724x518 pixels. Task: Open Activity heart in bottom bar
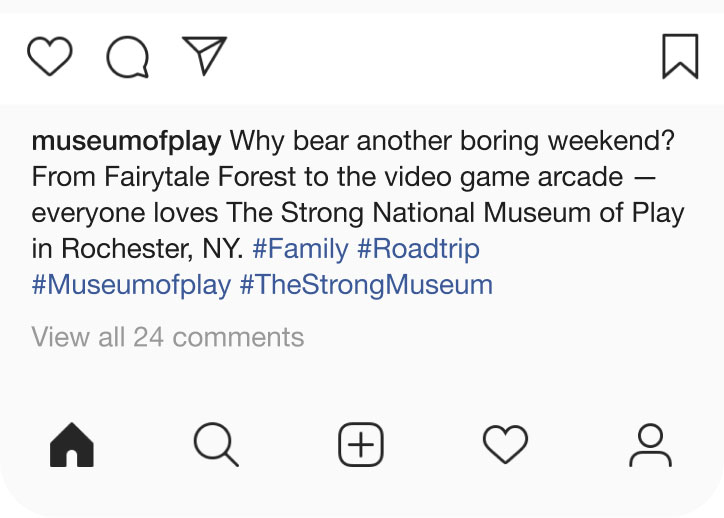point(506,444)
